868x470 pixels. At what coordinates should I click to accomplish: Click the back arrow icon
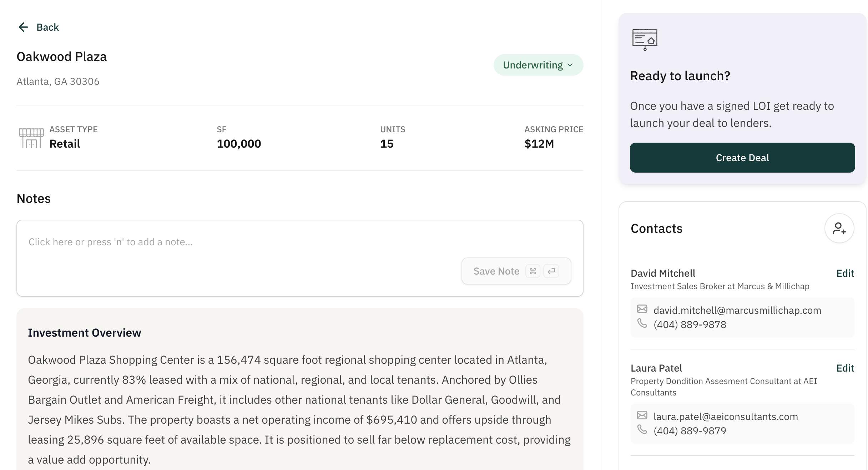(x=24, y=27)
